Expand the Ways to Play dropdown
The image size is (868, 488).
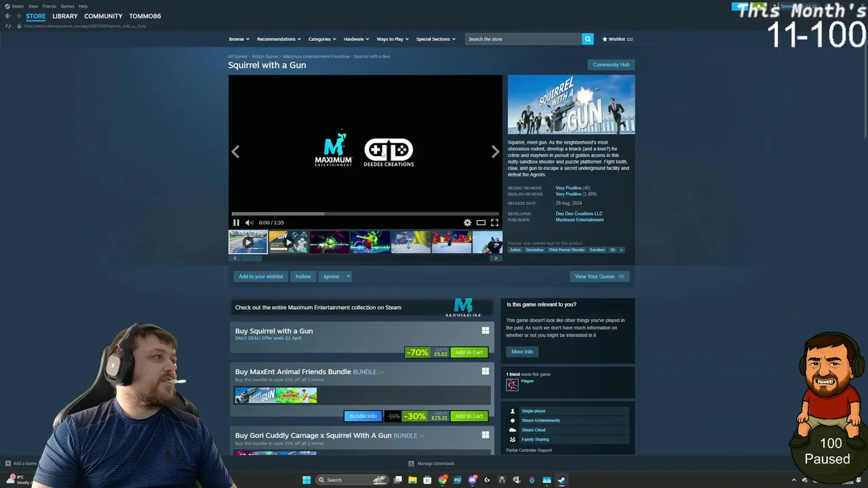pyautogui.click(x=393, y=39)
